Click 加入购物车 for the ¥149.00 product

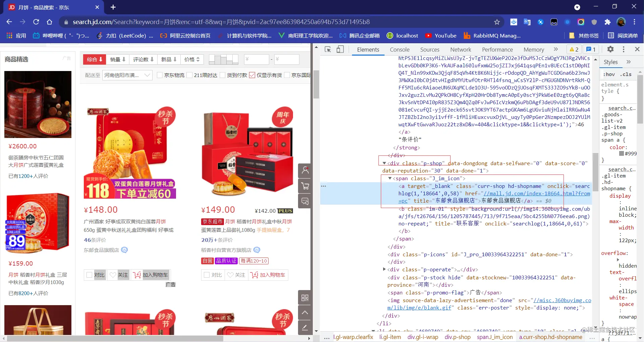tap(268, 275)
